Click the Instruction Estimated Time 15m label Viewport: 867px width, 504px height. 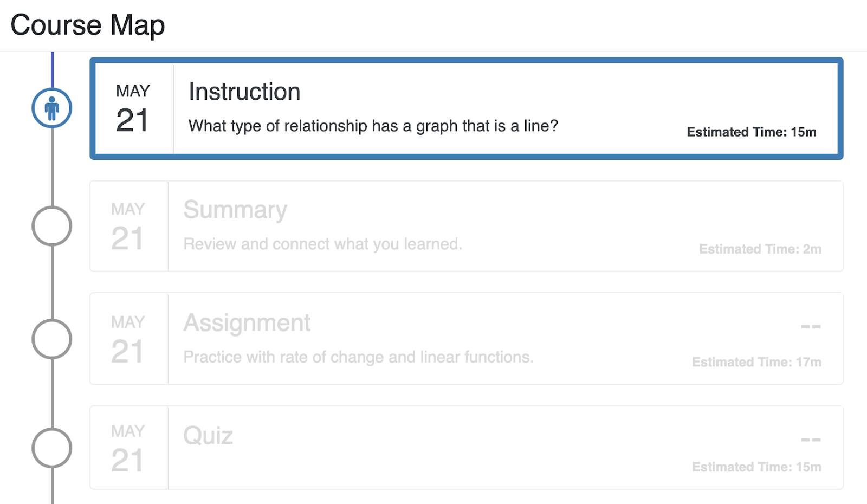tap(751, 132)
